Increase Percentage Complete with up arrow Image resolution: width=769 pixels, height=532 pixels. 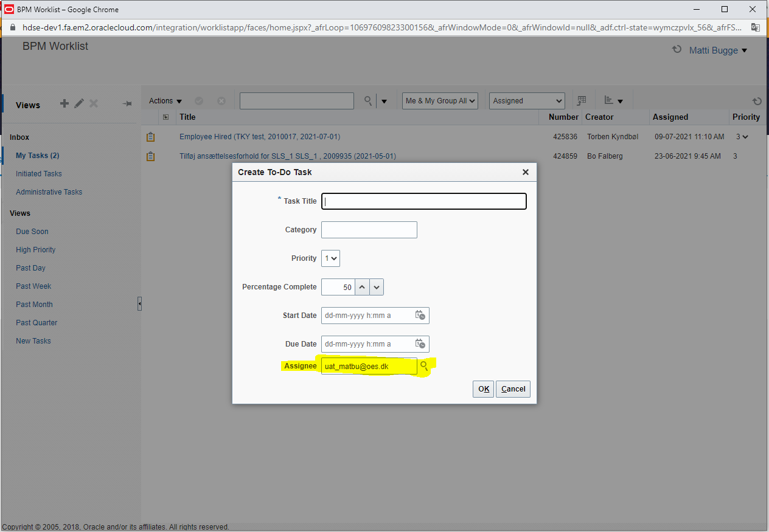tap(363, 283)
